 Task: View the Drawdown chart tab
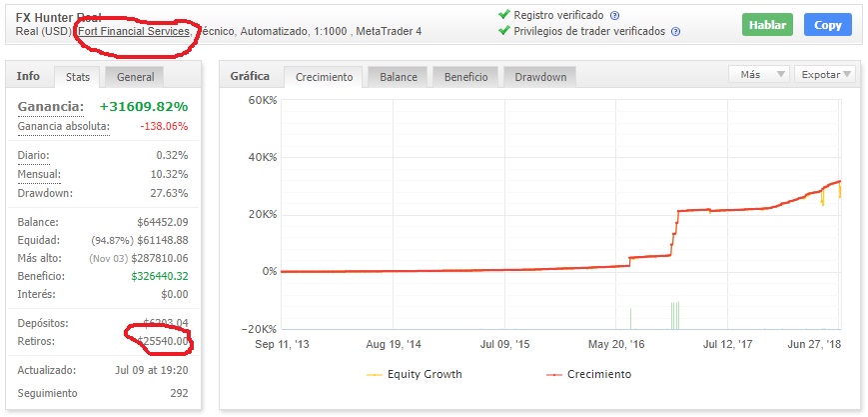540,76
